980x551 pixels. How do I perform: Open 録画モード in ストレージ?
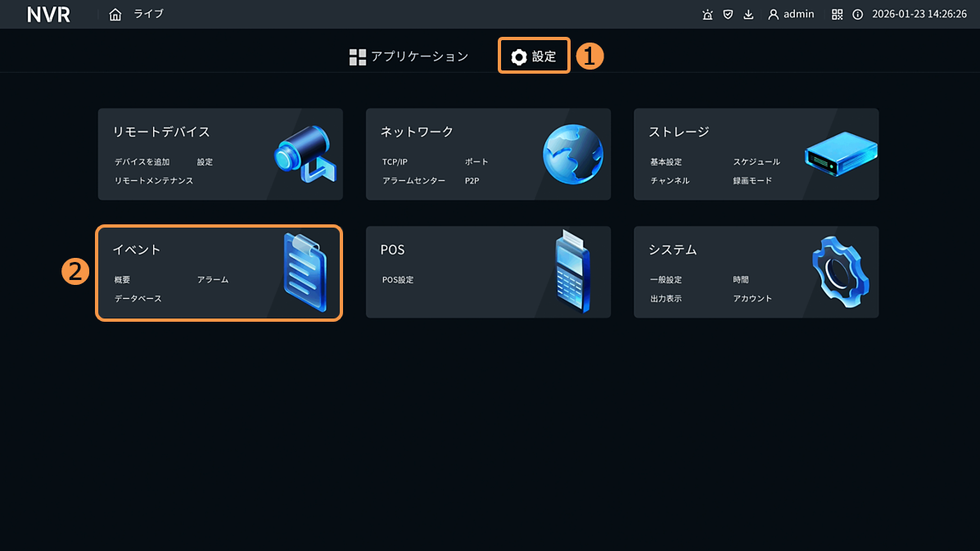752,181
